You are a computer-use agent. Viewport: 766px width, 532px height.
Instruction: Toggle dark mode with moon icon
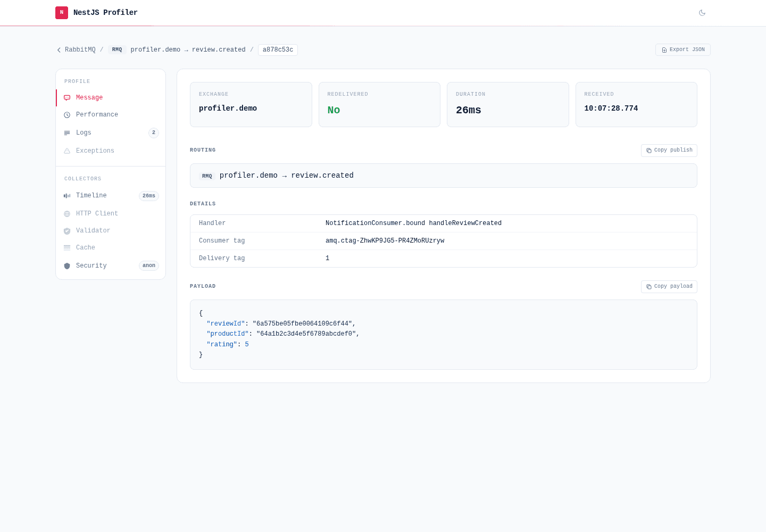pyautogui.click(x=702, y=13)
